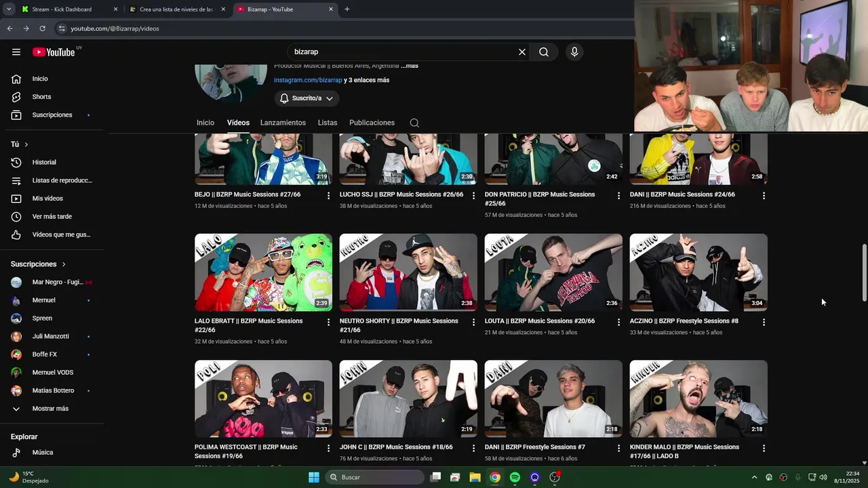Open the y 3 enlaces más link
Image resolution: width=868 pixels, height=488 pixels.
(x=367, y=80)
